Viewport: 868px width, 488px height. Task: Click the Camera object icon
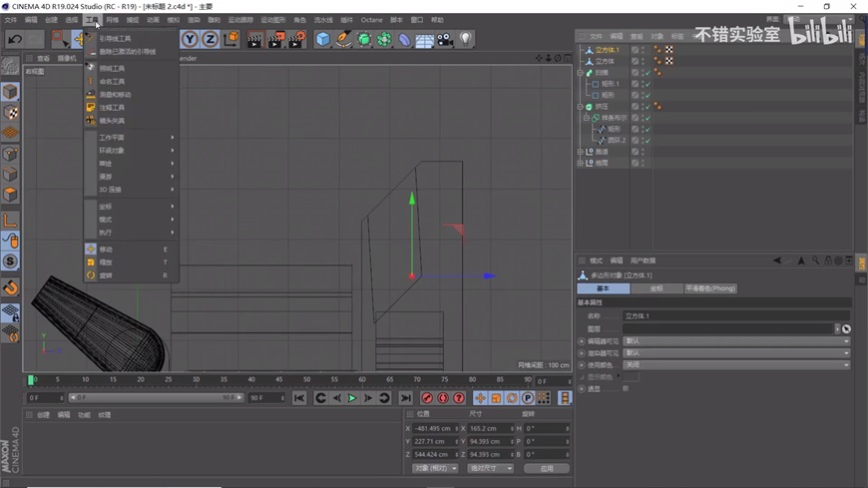445,40
